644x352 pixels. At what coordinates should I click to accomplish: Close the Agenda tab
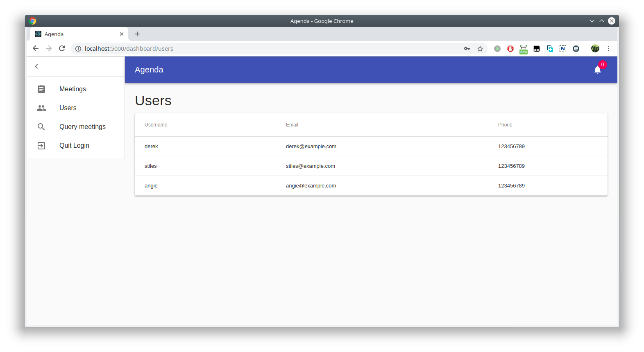122,34
